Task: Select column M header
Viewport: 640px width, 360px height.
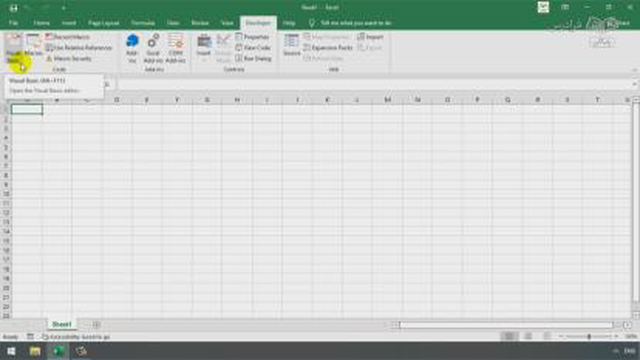Action: 387,100
